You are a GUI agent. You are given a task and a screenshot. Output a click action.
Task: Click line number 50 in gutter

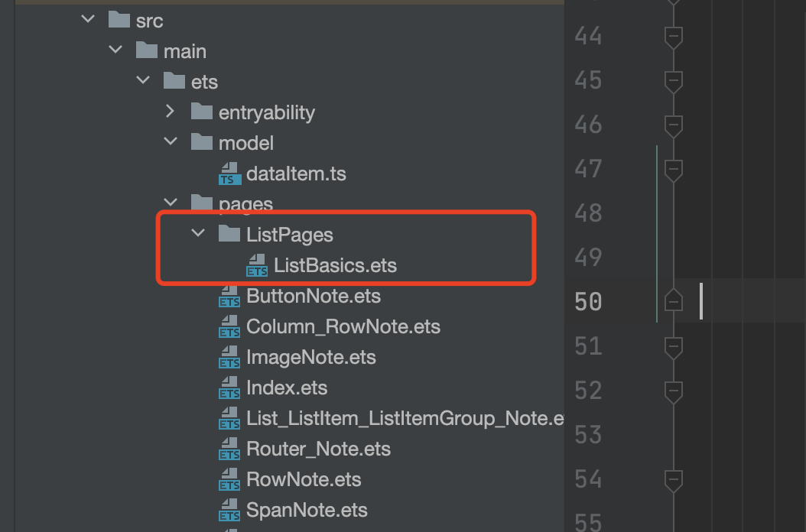(588, 302)
